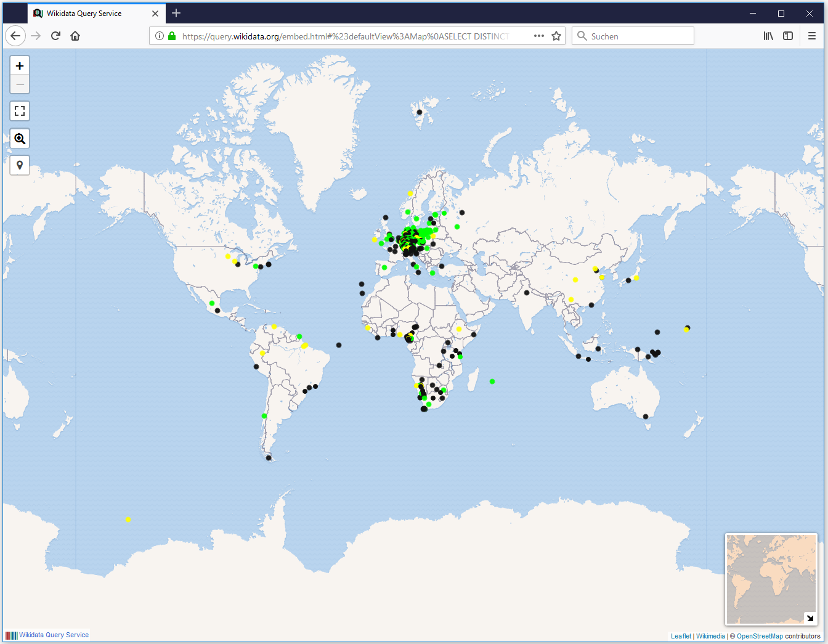The image size is (828, 644).
Task: Bookmark this page with the star icon
Action: (x=556, y=36)
